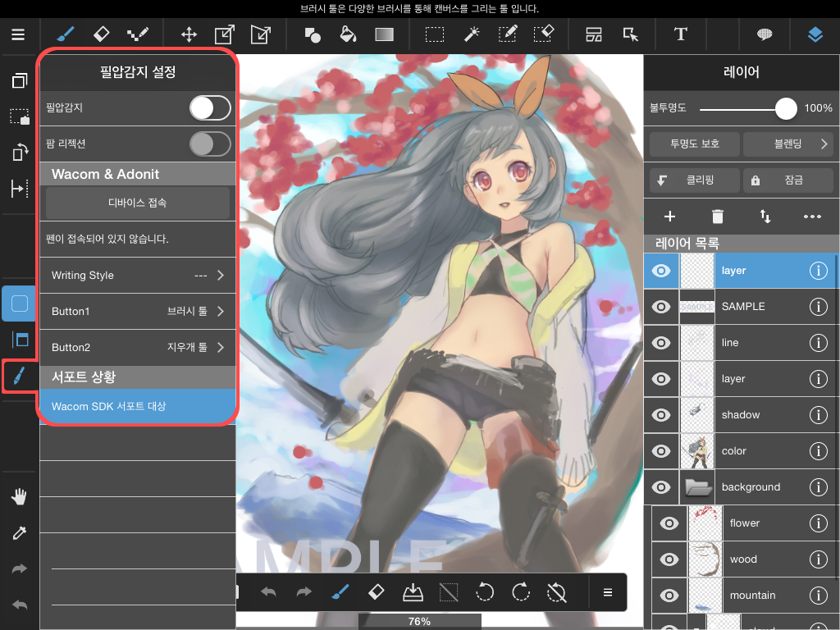Viewport: 840px width, 630px height.
Task: Hide the wood layer
Action: tap(669, 559)
